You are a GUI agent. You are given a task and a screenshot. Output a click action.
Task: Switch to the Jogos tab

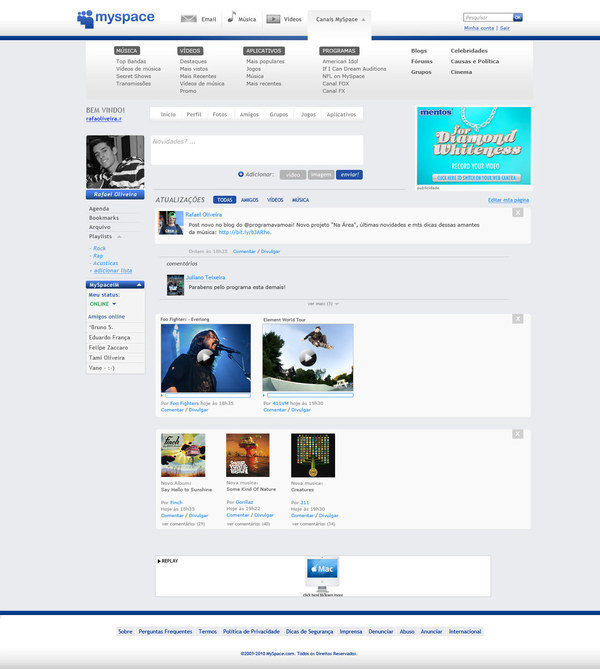click(309, 114)
